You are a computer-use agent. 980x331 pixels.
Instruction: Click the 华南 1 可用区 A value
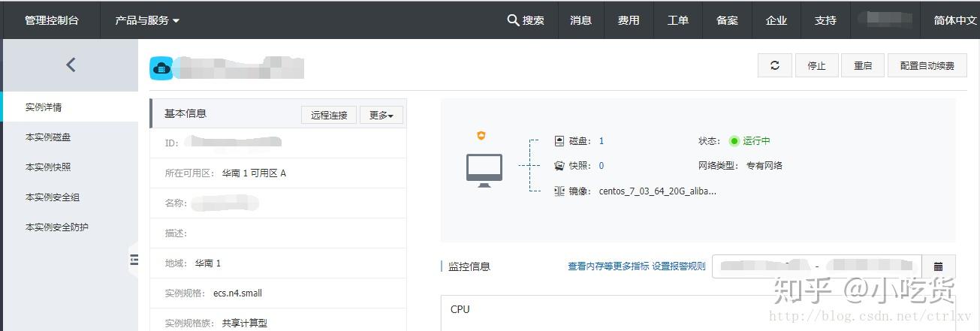point(254,173)
